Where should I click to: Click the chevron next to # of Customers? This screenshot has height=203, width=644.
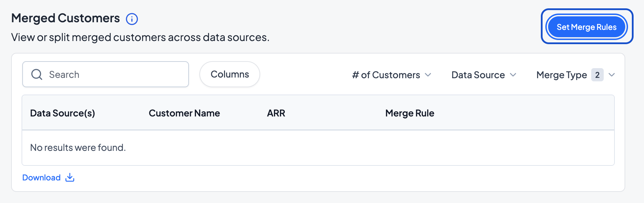click(x=428, y=75)
